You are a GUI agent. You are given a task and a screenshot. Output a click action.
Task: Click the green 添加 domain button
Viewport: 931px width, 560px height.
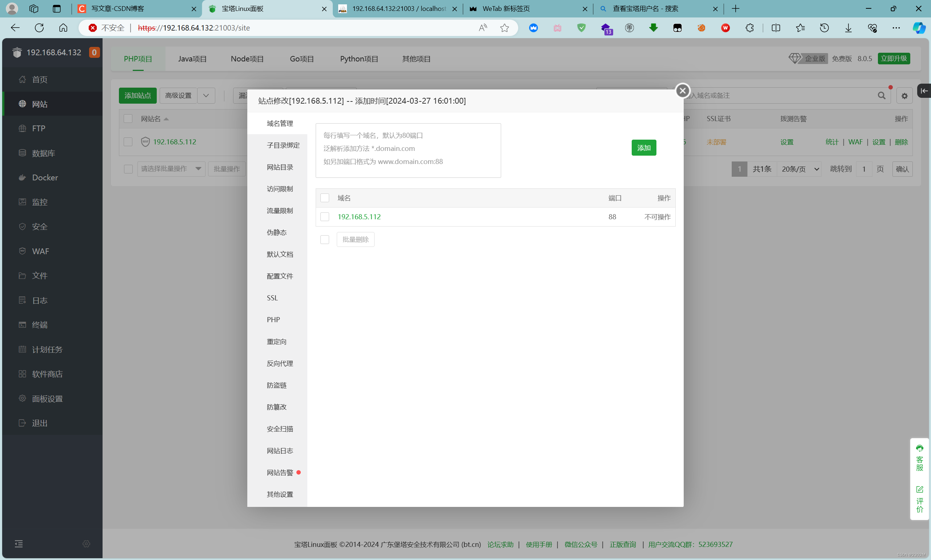[x=643, y=148]
